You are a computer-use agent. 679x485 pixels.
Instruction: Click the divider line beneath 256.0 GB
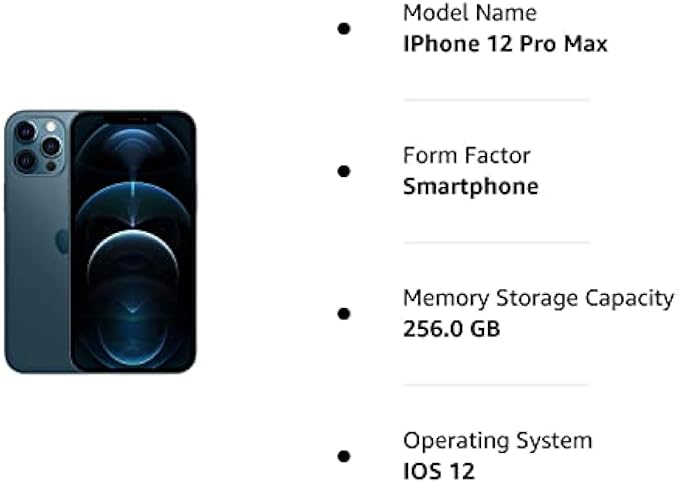click(496, 384)
